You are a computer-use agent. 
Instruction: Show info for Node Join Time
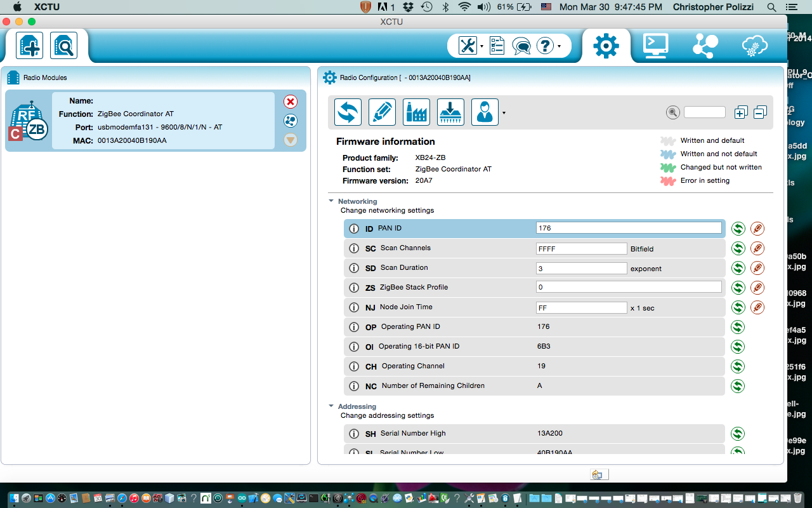click(354, 307)
